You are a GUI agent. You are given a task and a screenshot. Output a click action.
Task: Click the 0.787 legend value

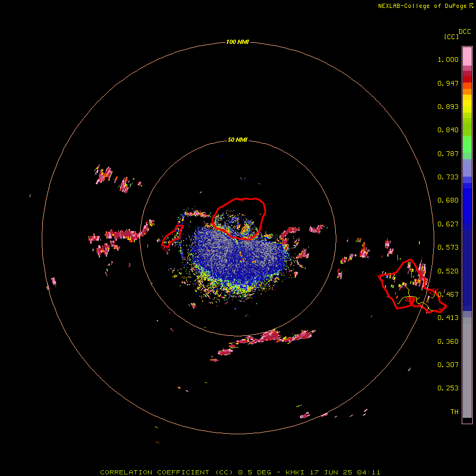[x=448, y=153]
